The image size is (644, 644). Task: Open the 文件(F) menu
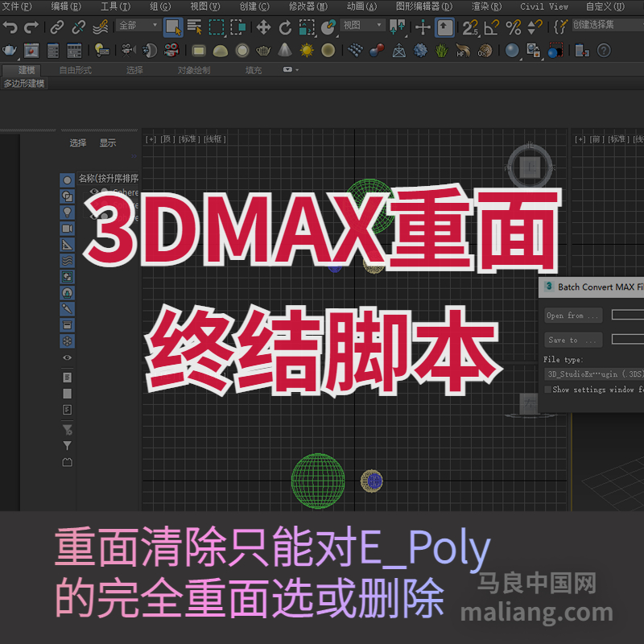tap(16, 6)
